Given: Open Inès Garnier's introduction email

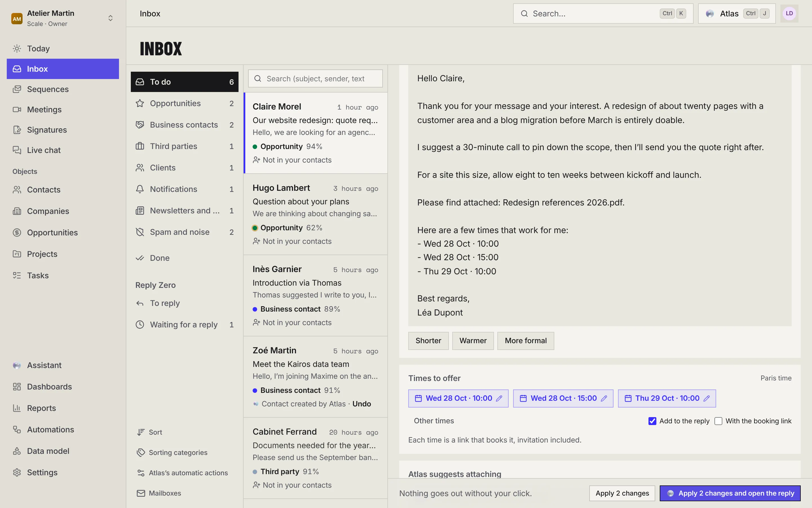Looking at the screenshot, I should click(315, 296).
